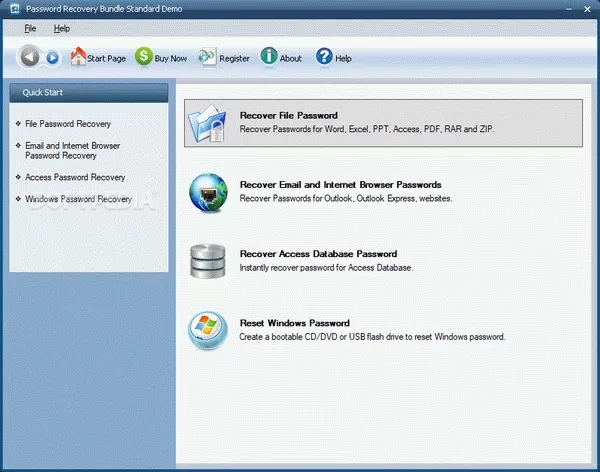The width and height of the screenshot is (600, 472).
Task: Click 'Instantly recover password for Access Database' text
Action: [x=326, y=268]
